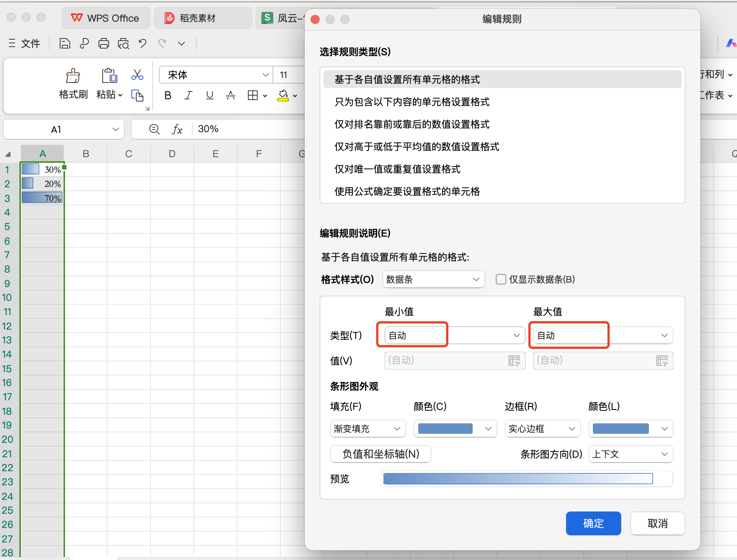Click the Print icon

pyautogui.click(x=103, y=43)
